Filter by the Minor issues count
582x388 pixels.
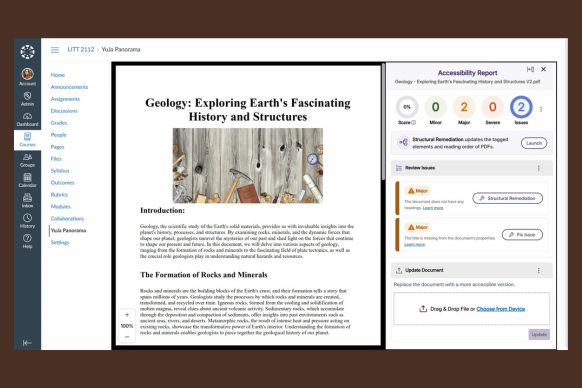coord(435,107)
